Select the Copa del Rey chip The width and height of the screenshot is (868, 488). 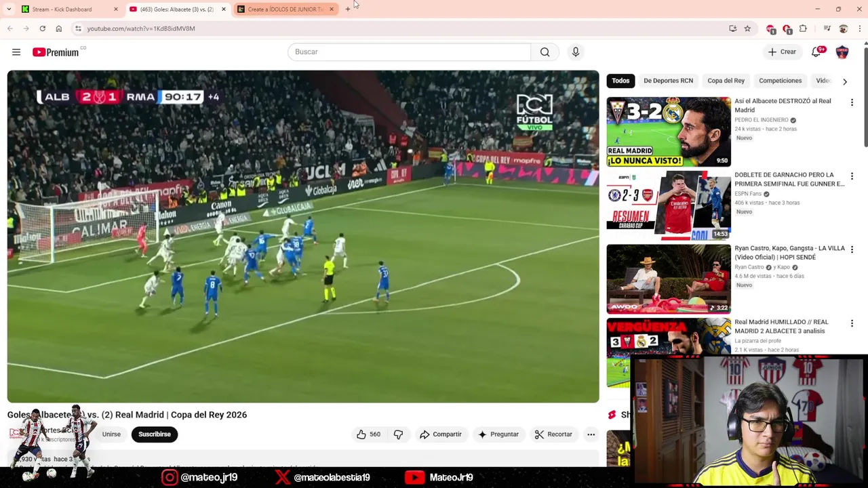[x=726, y=81]
